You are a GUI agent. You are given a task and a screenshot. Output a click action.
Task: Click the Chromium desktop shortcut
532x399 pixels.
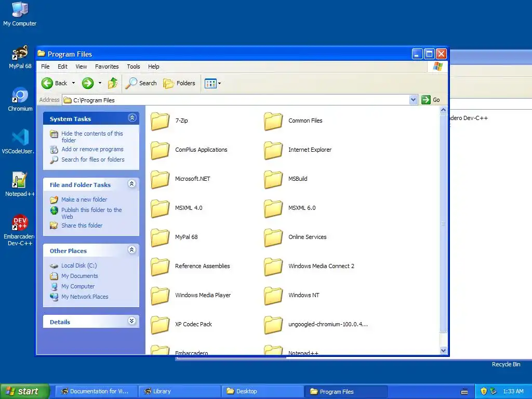coord(20,99)
